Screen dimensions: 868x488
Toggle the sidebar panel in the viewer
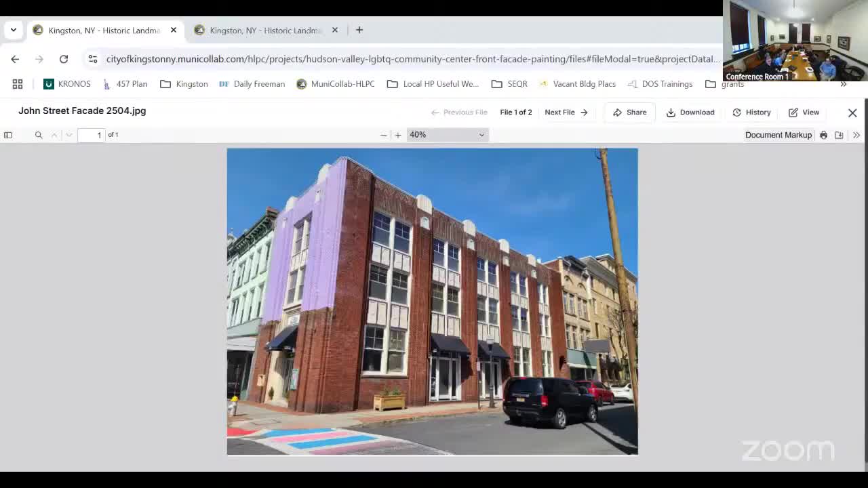pyautogui.click(x=8, y=135)
